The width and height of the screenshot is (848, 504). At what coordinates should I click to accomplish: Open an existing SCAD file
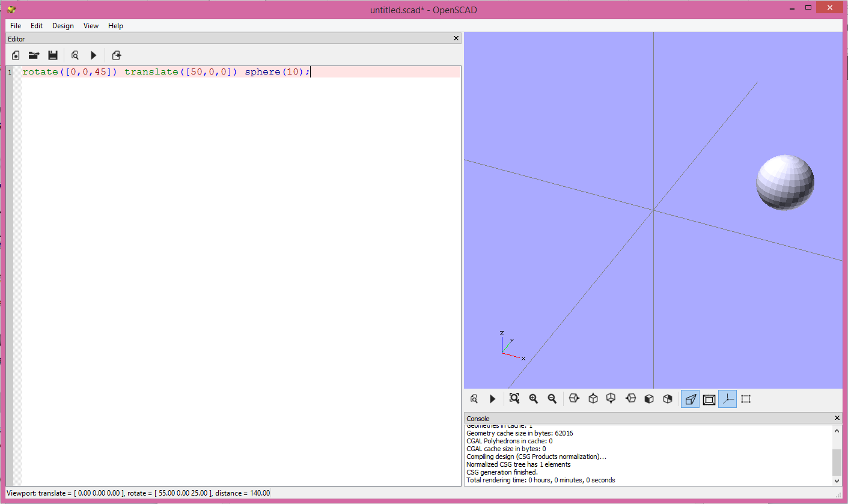coord(34,55)
